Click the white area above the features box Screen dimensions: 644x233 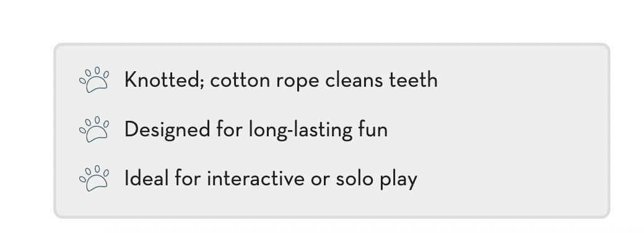tap(322, 20)
